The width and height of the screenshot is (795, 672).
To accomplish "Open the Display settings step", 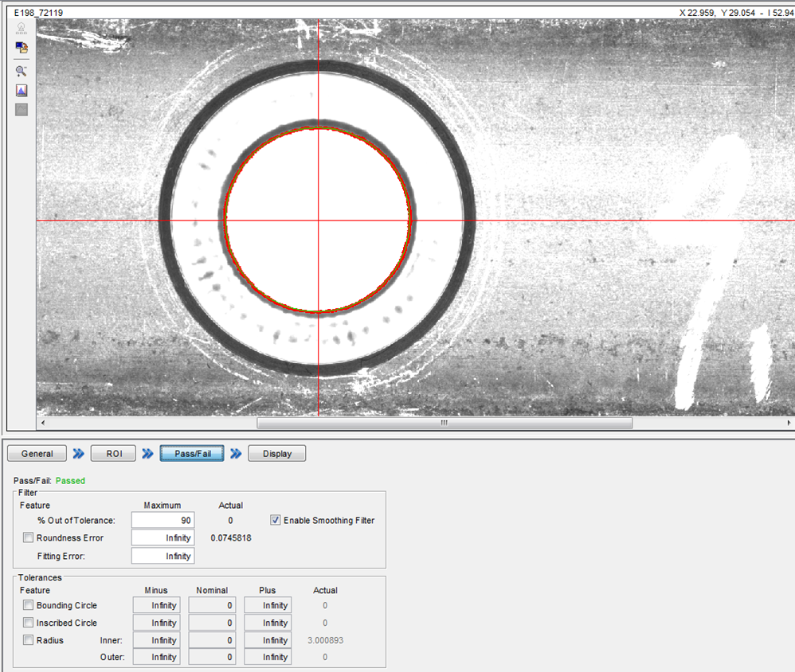I will [276, 454].
